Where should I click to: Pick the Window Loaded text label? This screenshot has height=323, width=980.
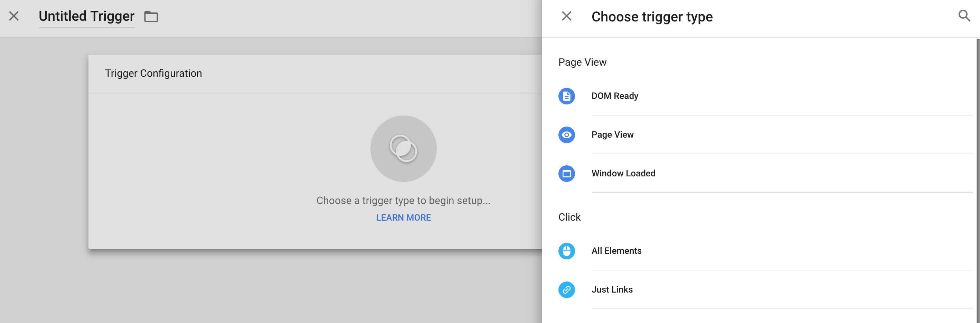(623, 174)
